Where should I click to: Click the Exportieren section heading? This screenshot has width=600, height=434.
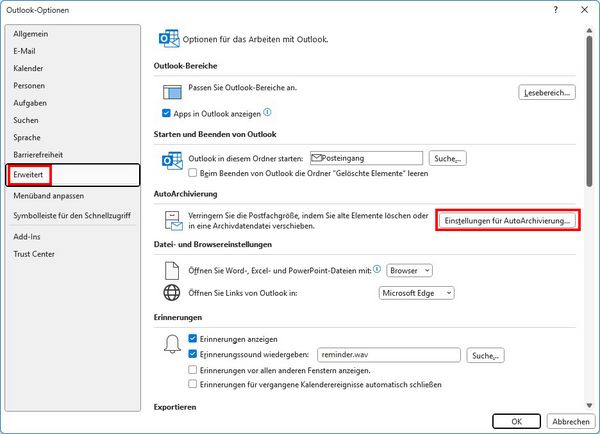[x=175, y=407]
